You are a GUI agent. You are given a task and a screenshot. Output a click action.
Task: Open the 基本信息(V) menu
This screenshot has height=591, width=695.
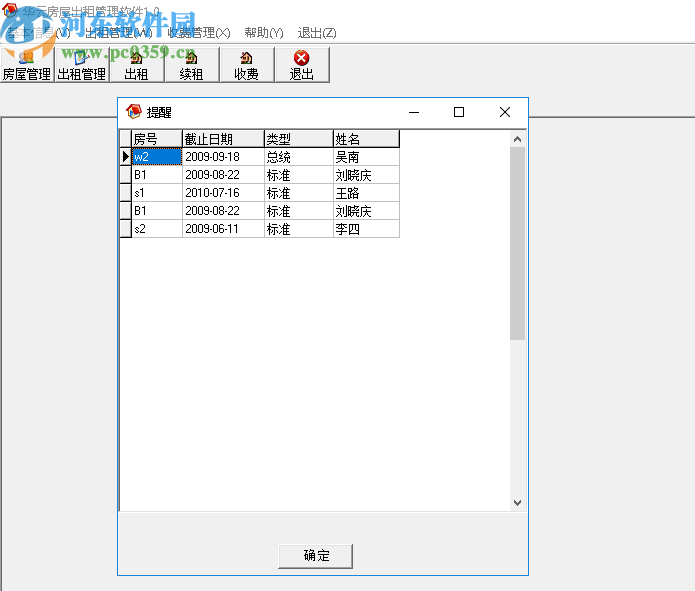tap(39, 33)
